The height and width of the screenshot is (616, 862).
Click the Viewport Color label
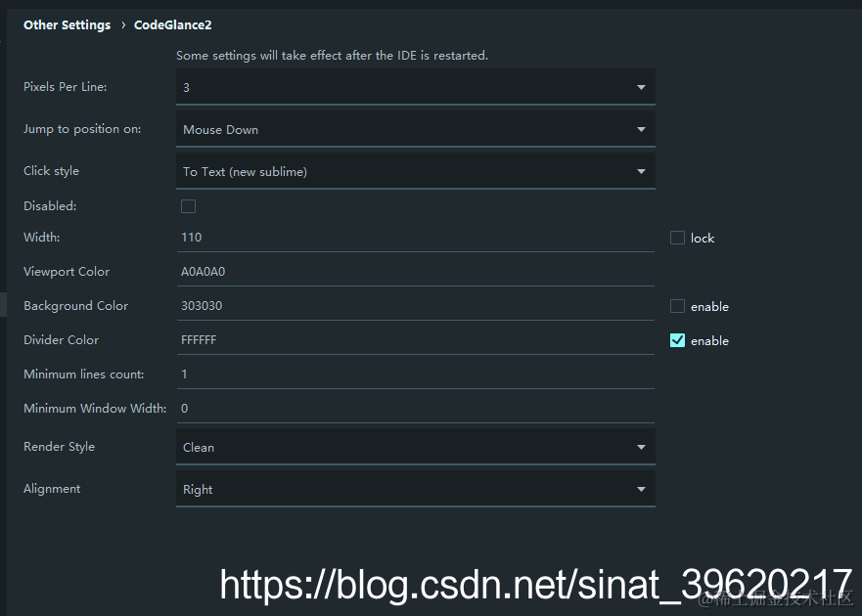[x=67, y=272]
